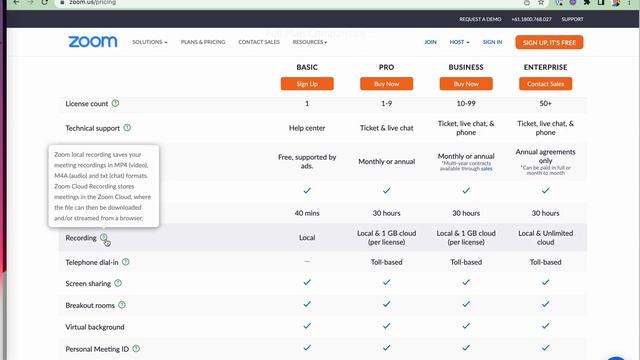Bookmark page with star icon

(x=541, y=2)
